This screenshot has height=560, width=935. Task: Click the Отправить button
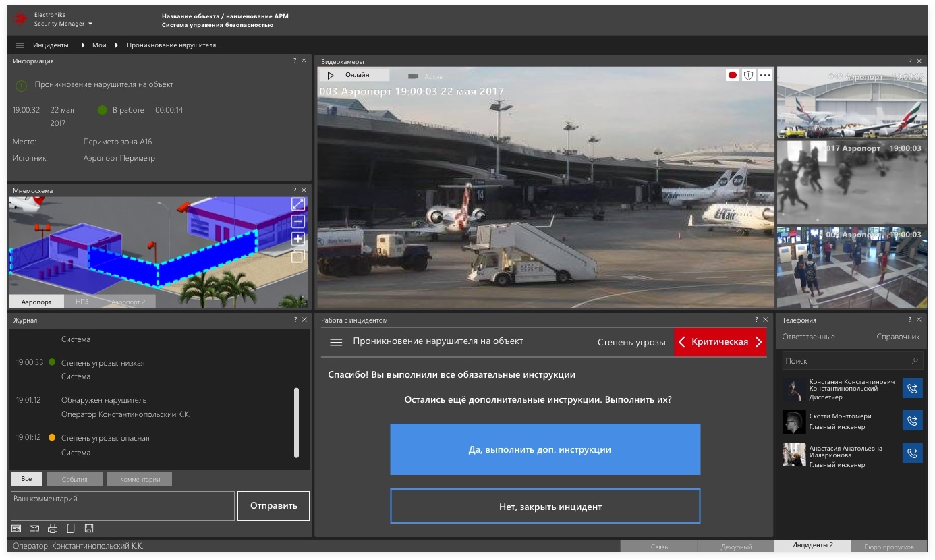[273, 506]
